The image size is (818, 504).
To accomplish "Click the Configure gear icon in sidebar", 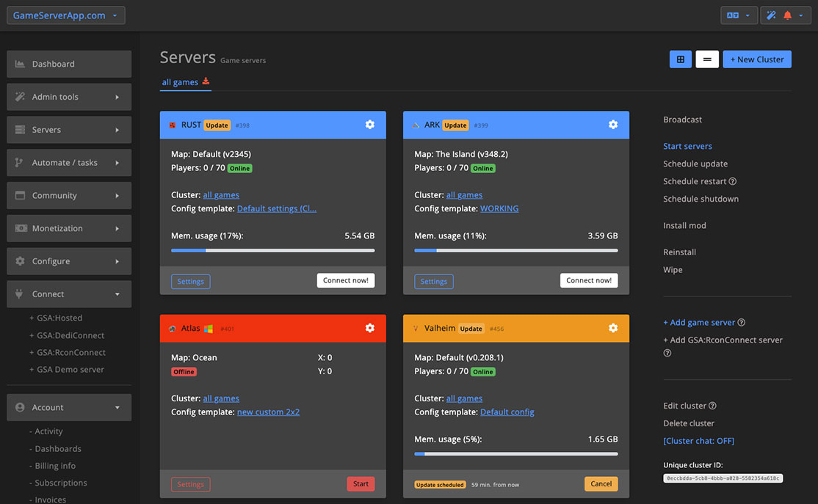I will click(x=20, y=260).
